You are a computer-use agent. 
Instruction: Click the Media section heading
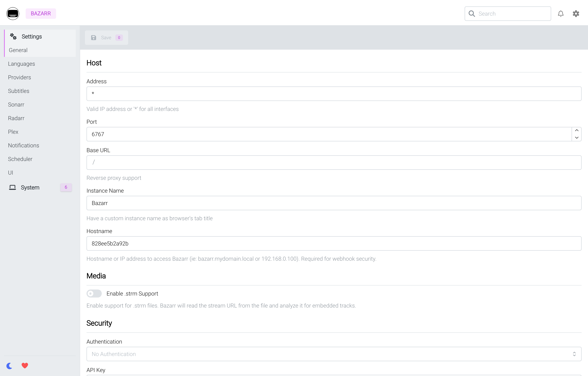(x=96, y=276)
